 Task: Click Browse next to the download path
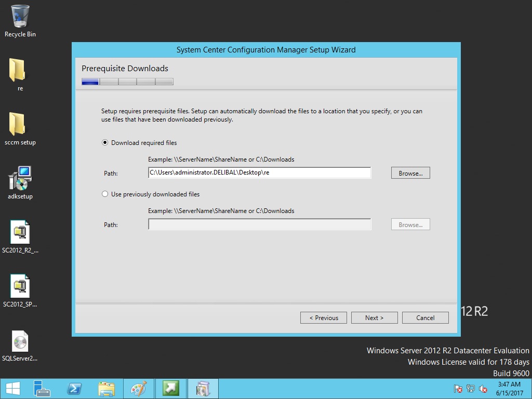[410, 173]
